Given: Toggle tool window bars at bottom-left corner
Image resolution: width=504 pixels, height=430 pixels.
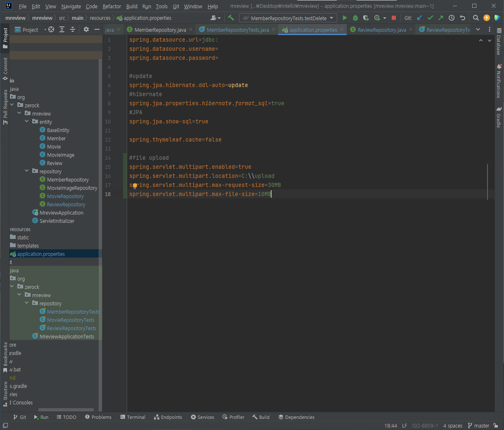Looking at the screenshot, I should tap(5, 425).
